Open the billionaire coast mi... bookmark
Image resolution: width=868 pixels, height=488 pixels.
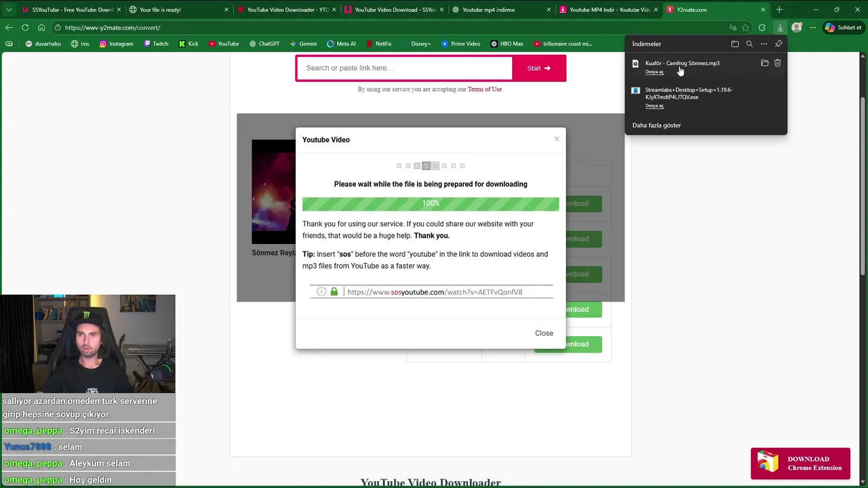(x=563, y=44)
